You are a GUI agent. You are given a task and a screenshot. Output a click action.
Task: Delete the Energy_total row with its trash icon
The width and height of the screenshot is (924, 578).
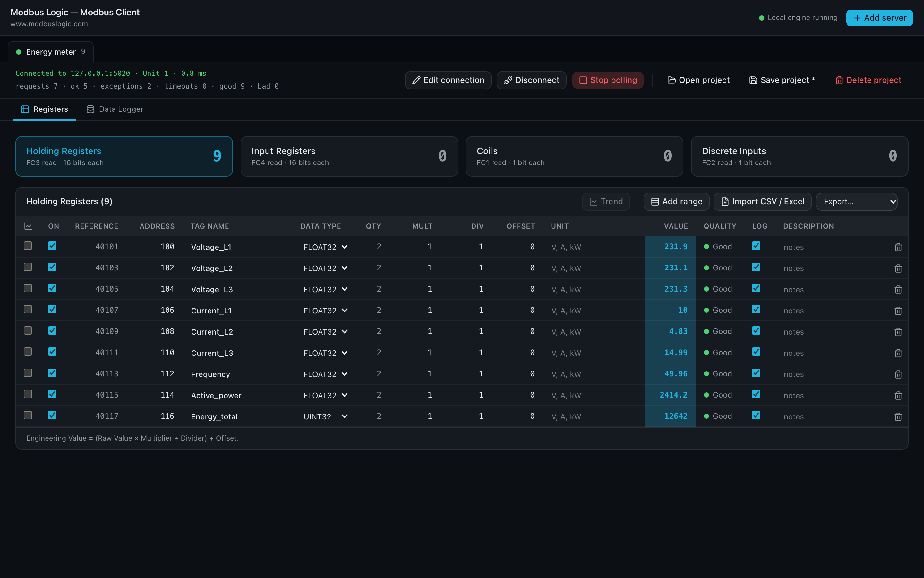point(898,417)
